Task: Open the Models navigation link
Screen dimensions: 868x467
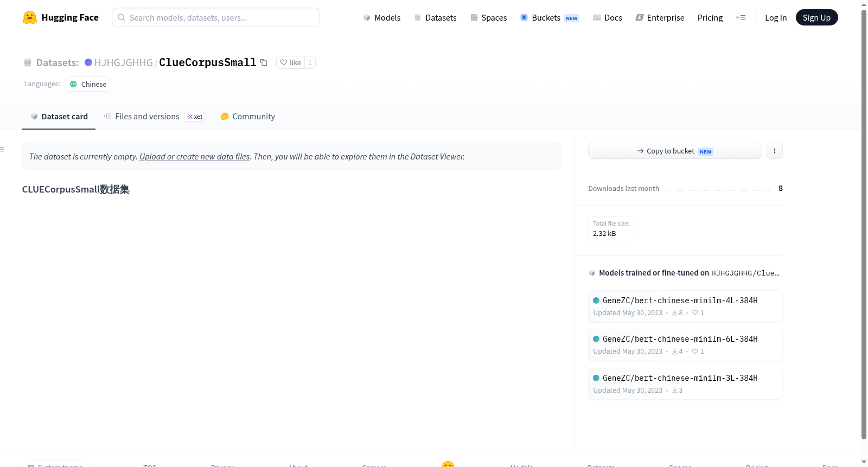Action: click(382, 17)
